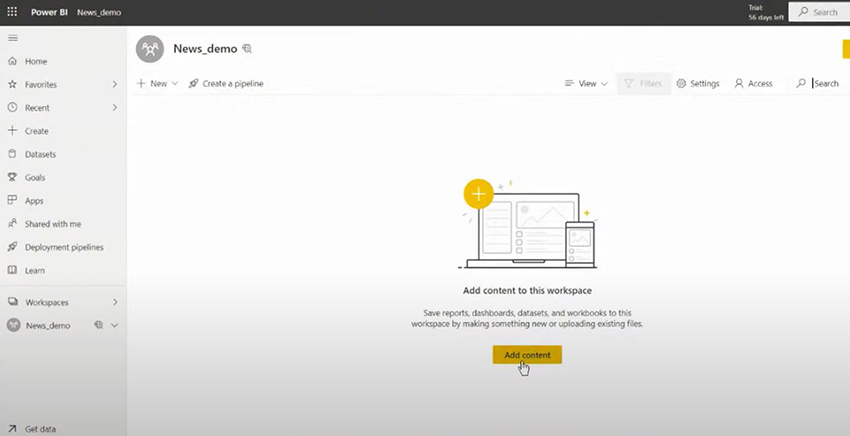The width and height of the screenshot is (850, 436).
Task: Collapse the navigation pane hamburger icon
Action: coord(13,38)
